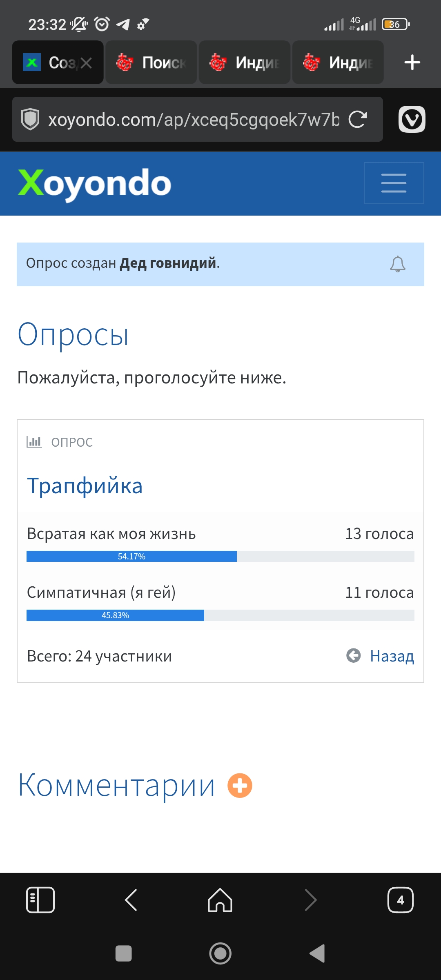Open the Vivaldi menu icon
The width and height of the screenshot is (441, 980).
pyautogui.click(x=412, y=119)
